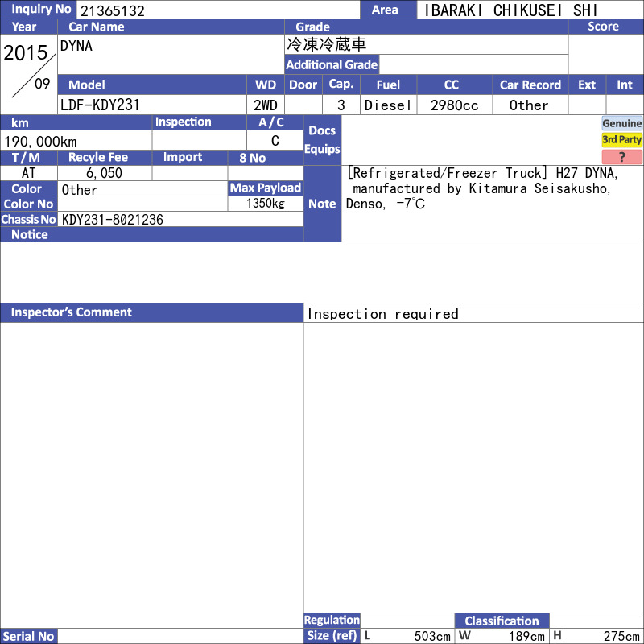Click A/C value C
The height and width of the screenshot is (644, 644).
(x=275, y=141)
